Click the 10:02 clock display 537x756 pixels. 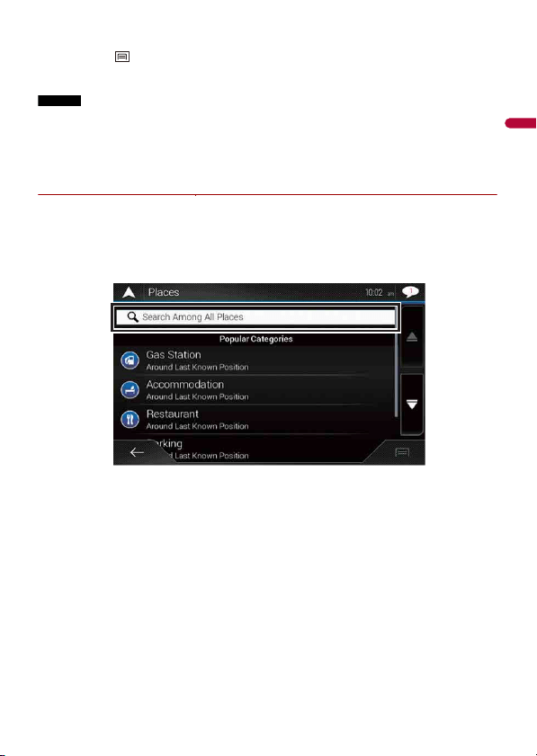tap(374, 293)
